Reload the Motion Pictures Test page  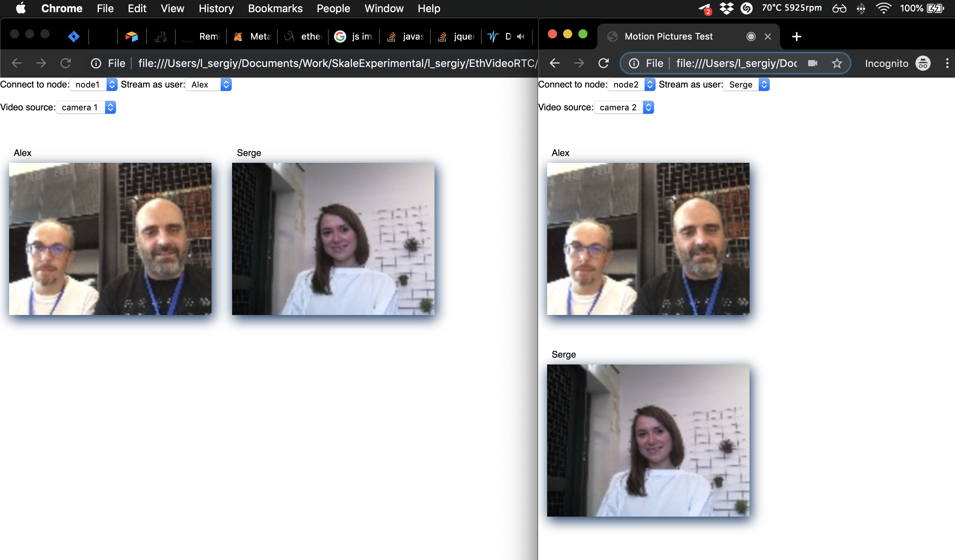[603, 63]
